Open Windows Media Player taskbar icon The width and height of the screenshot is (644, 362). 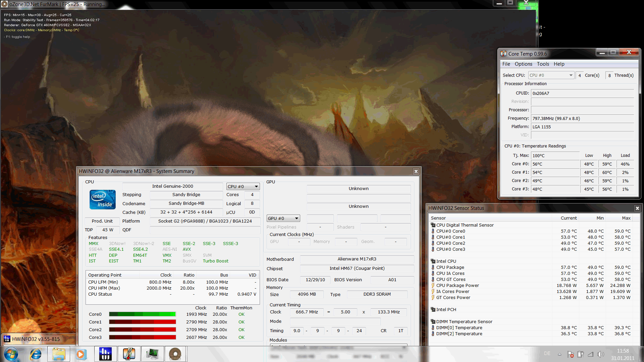(x=81, y=354)
